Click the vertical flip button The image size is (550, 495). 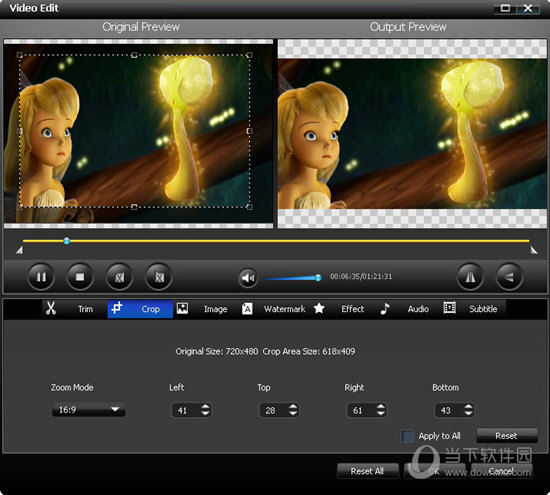(x=509, y=277)
